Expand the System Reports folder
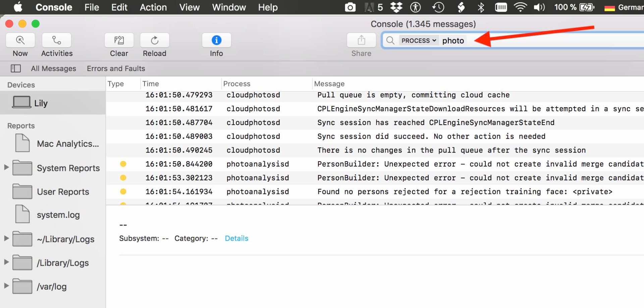The width and height of the screenshot is (644, 308). click(6, 167)
